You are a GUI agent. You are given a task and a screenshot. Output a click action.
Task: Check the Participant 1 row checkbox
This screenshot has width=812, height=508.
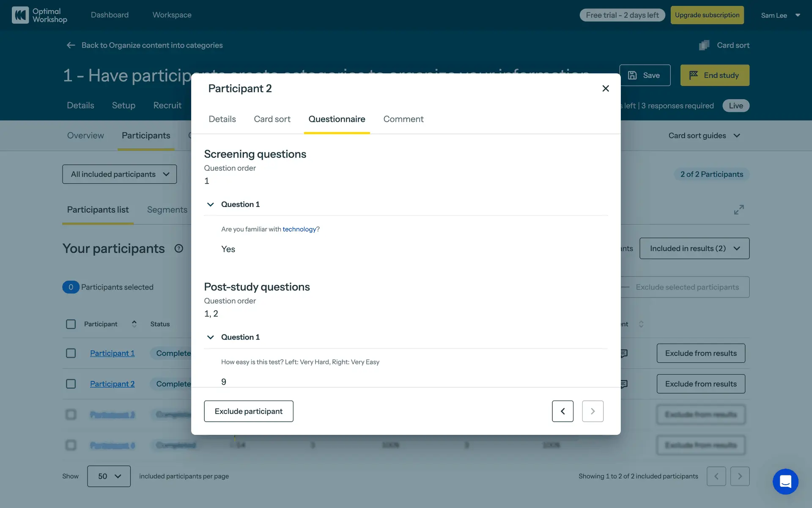[71, 353]
